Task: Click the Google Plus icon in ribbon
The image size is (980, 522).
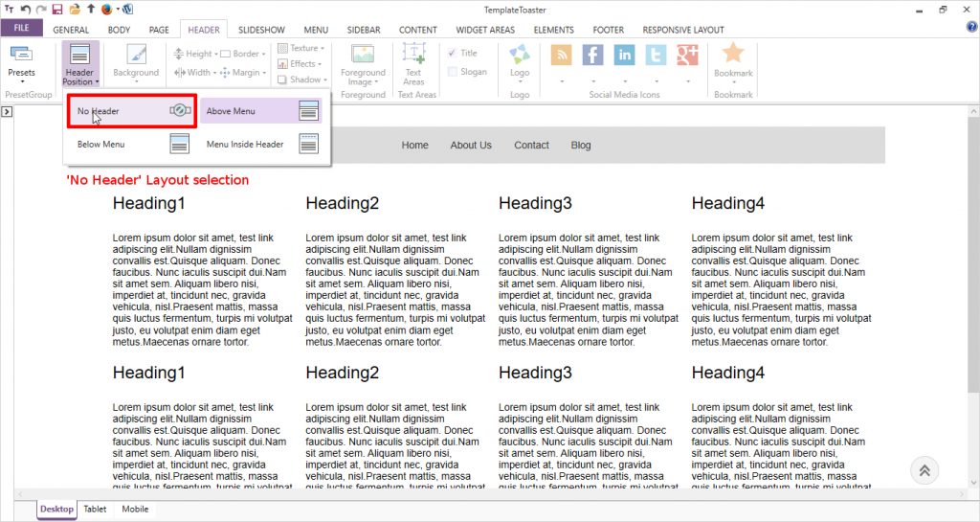Action: click(x=687, y=56)
